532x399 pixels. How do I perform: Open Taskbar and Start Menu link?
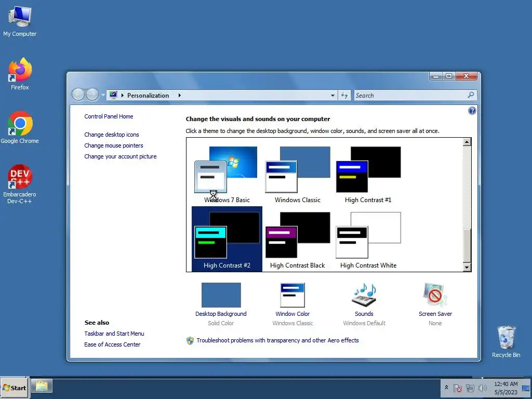[x=114, y=334]
